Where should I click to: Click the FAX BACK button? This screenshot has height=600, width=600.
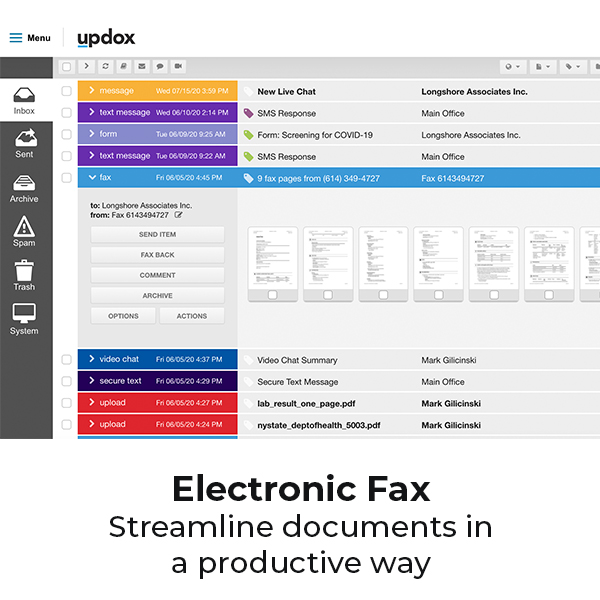157,255
